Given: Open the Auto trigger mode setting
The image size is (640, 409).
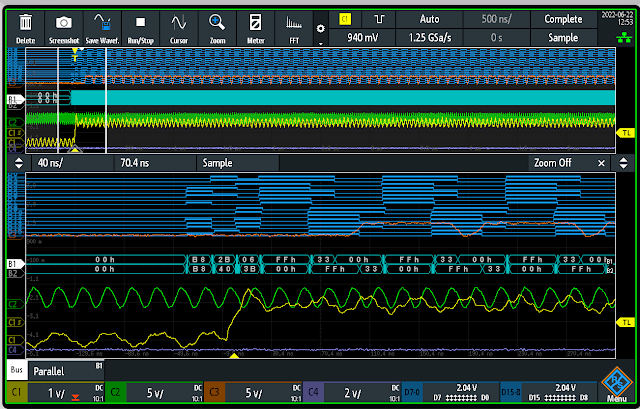Looking at the screenshot, I should (x=430, y=19).
